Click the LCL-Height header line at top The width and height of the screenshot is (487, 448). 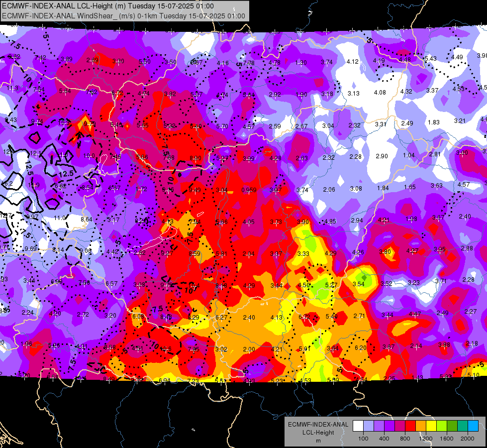pyautogui.click(x=108, y=6)
